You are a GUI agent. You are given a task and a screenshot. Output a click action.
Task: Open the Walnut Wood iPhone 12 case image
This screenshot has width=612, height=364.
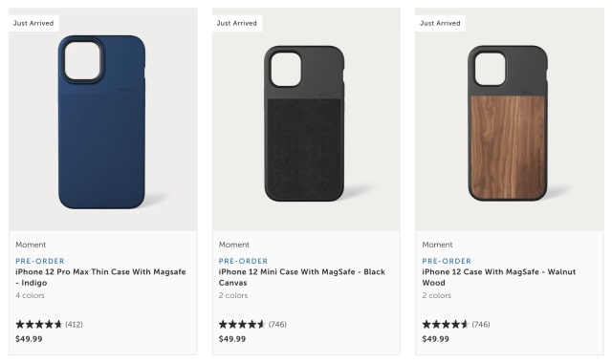point(510,119)
